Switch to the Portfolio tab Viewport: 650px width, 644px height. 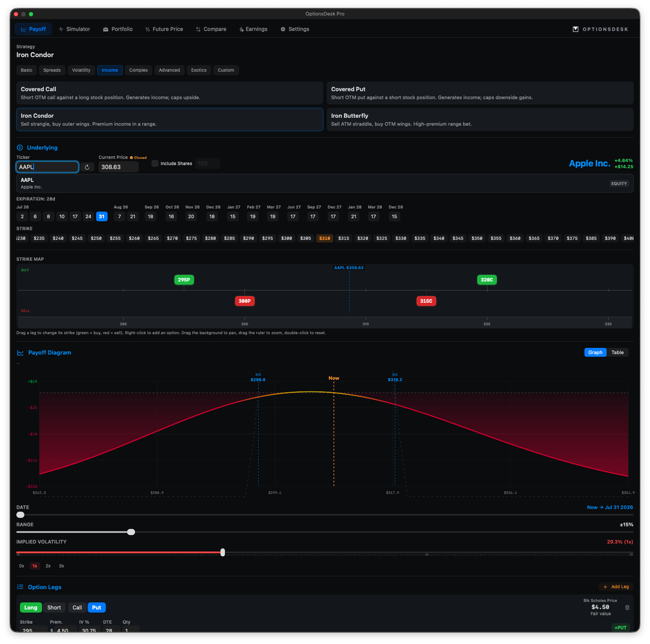click(x=118, y=29)
